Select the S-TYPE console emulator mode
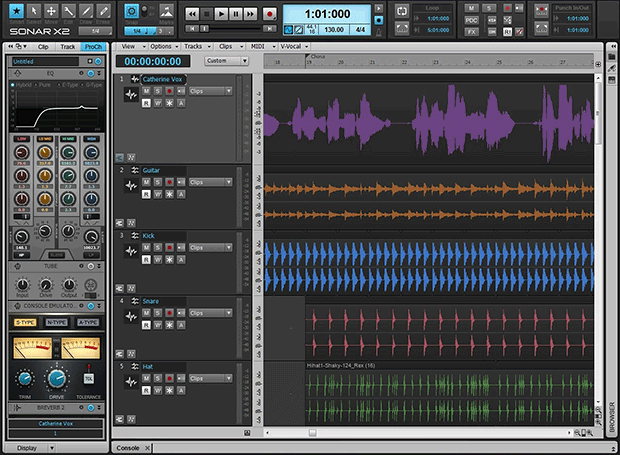Screen dimensions: 620x455 pos(25,323)
